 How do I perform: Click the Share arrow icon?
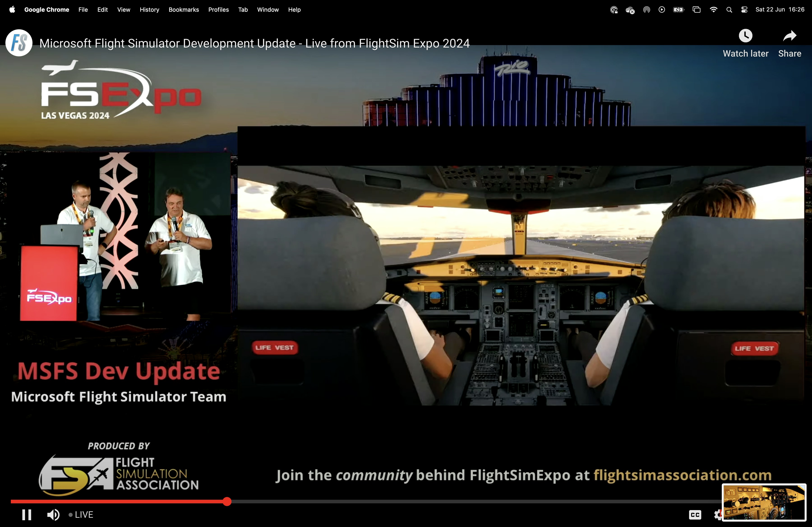pos(789,36)
